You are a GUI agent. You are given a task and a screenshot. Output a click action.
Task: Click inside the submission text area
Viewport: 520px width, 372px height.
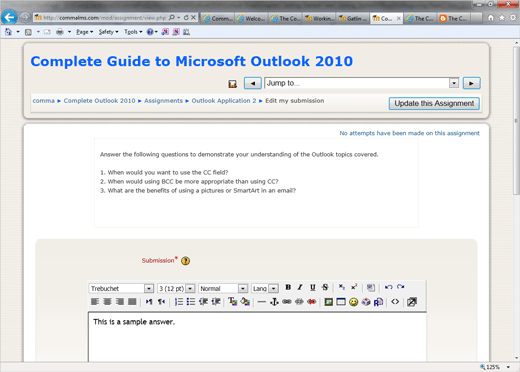click(257, 337)
